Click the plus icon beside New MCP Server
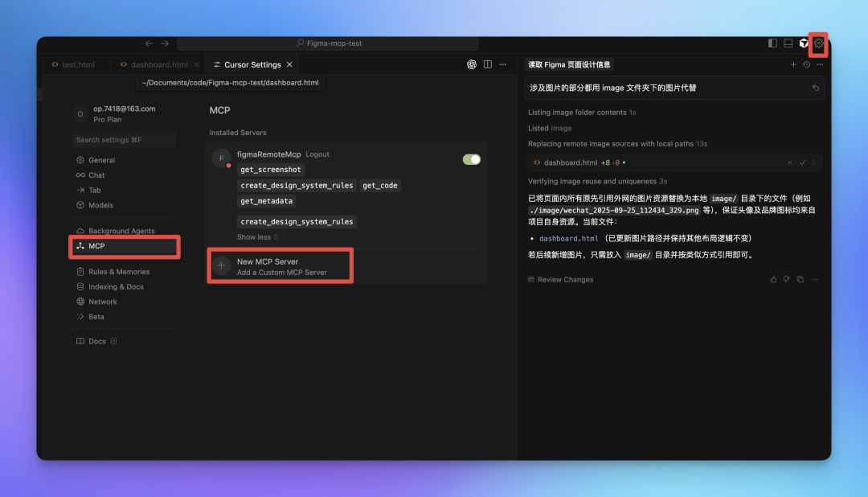Viewport: 868px width, 497px height. (x=222, y=266)
